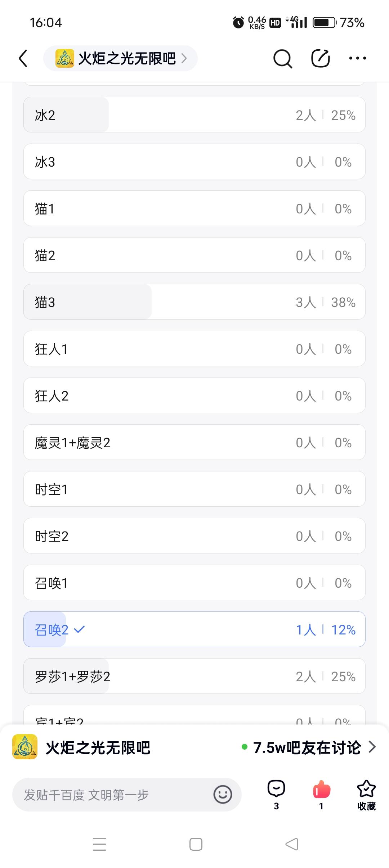Open the search magnifier icon
This screenshot has width=389, height=868.
point(282,58)
